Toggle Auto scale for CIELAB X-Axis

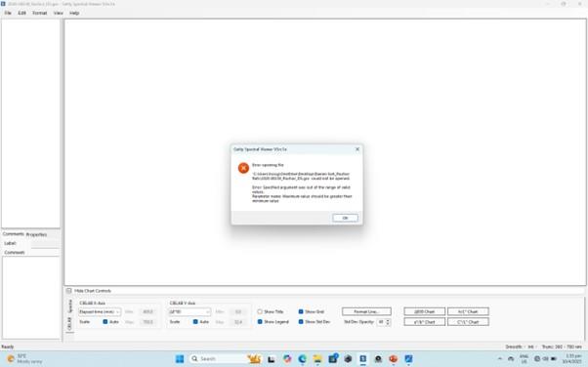pyautogui.click(x=105, y=322)
